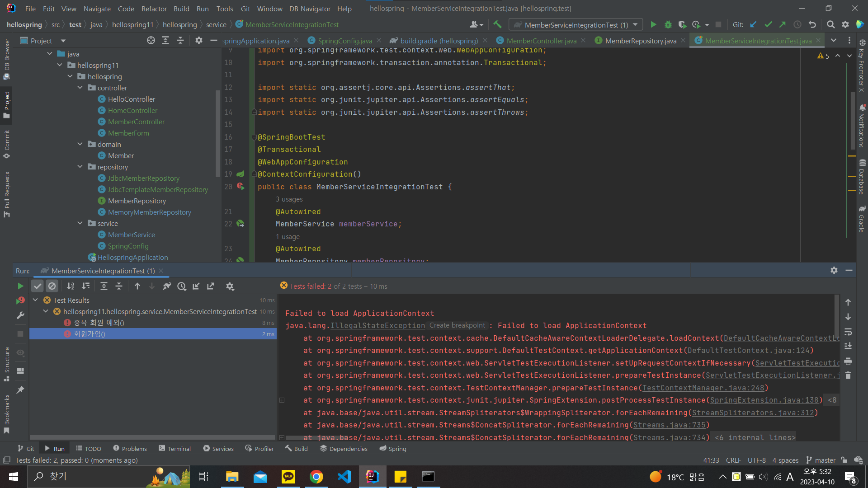This screenshot has height=488, width=868.
Task: Open the Problems tool window
Action: tap(130, 449)
